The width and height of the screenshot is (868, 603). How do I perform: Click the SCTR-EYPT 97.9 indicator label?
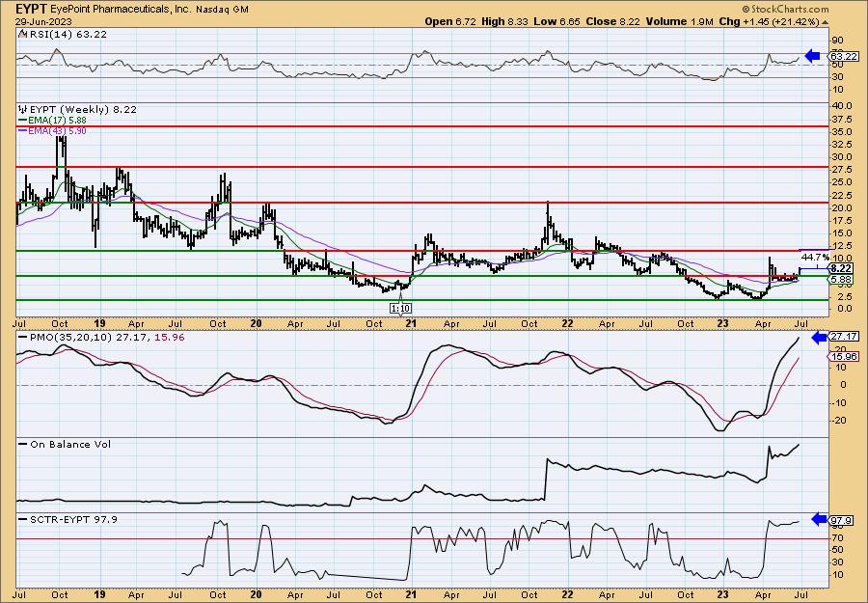click(x=72, y=519)
